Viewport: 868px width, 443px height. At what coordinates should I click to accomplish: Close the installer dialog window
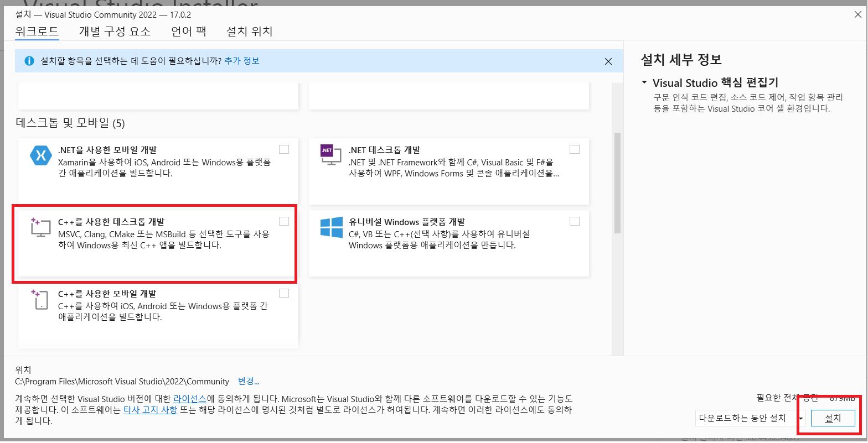click(x=857, y=15)
